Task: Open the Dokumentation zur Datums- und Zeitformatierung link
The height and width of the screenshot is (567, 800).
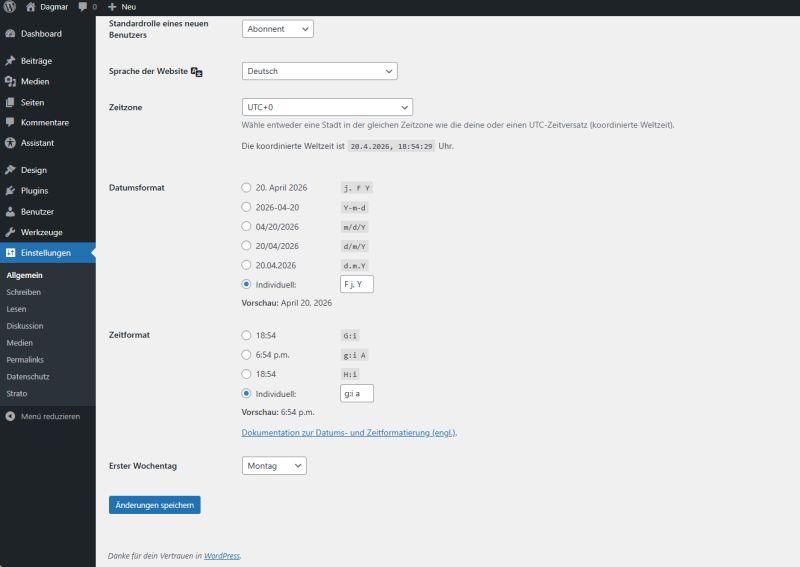Action: point(349,433)
